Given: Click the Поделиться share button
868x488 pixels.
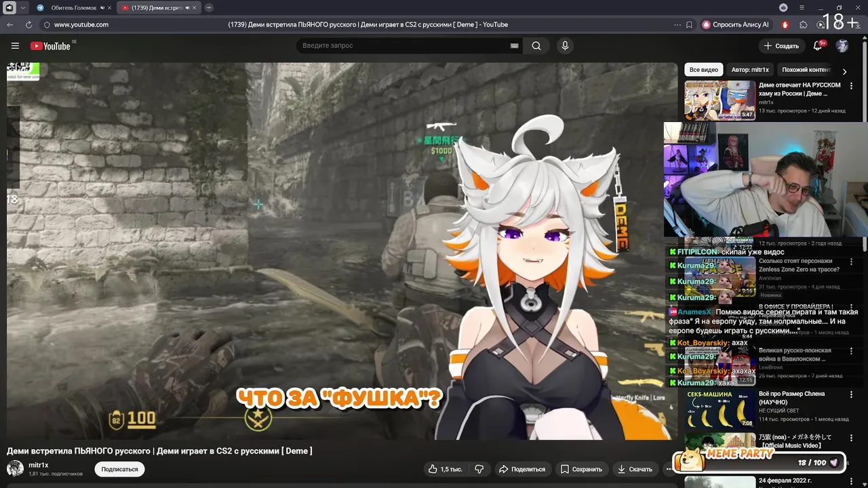Looking at the screenshot, I should tap(522, 469).
